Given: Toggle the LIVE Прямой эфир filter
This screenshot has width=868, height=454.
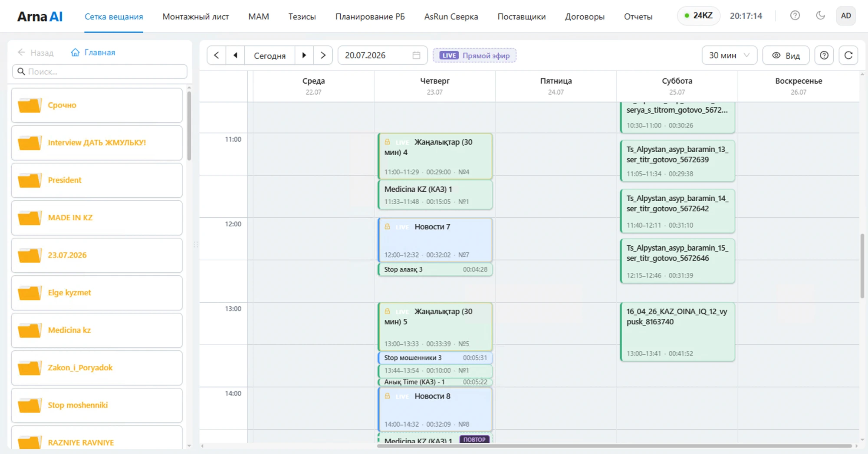Looking at the screenshot, I should coord(474,56).
